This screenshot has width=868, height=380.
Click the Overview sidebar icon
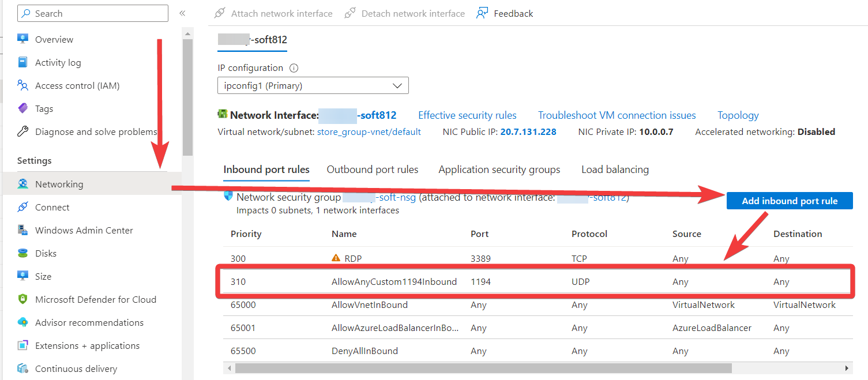pos(22,39)
